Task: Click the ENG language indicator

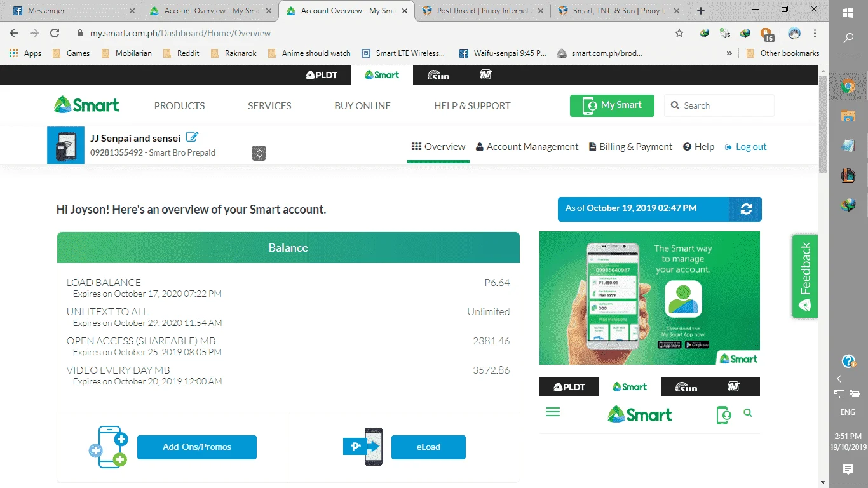Action: (848, 412)
